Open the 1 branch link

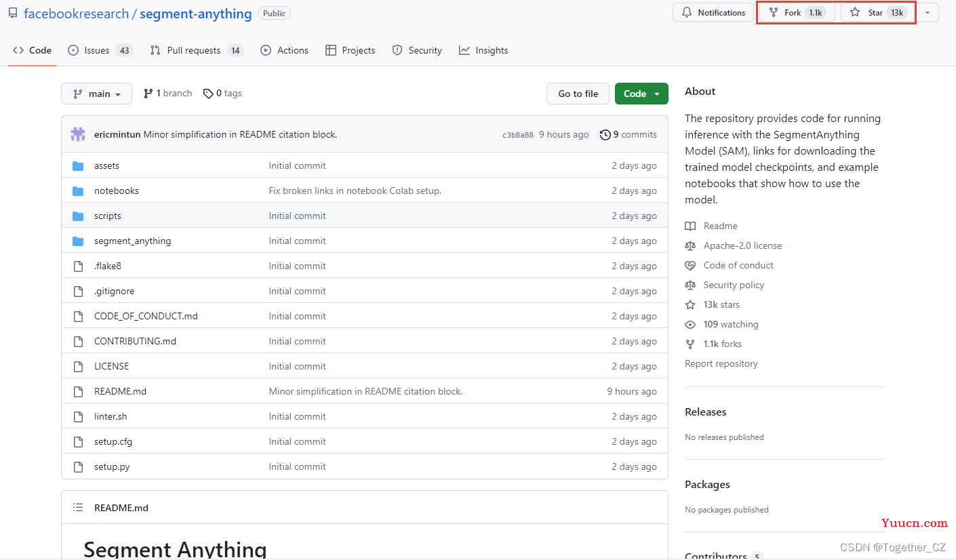click(x=167, y=94)
